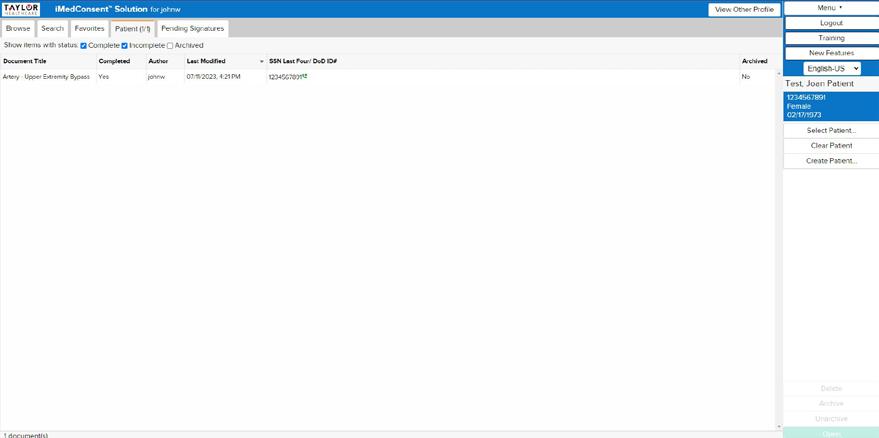Screen dimensions: 879x438
Task: Click the Yes value in Completed column
Action: tap(103, 77)
